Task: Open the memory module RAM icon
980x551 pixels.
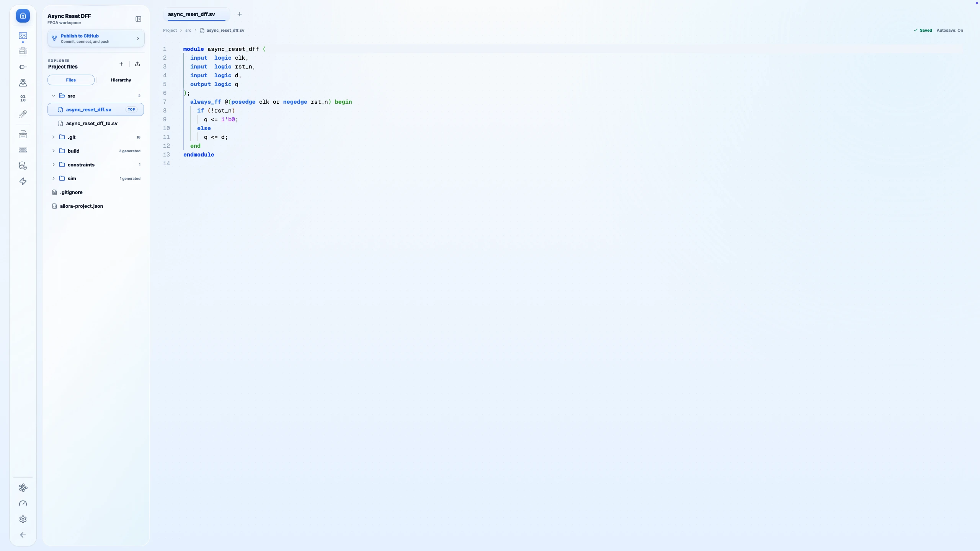Action: pos(23,150)
